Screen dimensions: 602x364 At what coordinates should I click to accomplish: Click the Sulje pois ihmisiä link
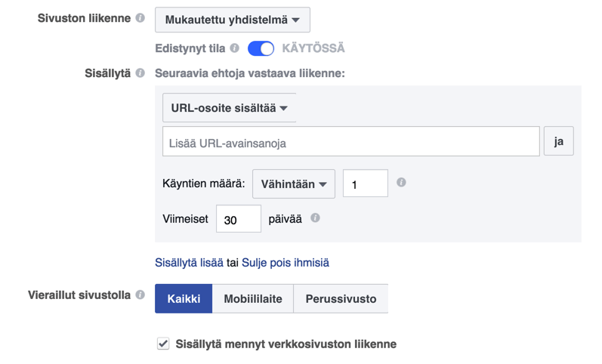pyautogui.click(x=286, y=263)
